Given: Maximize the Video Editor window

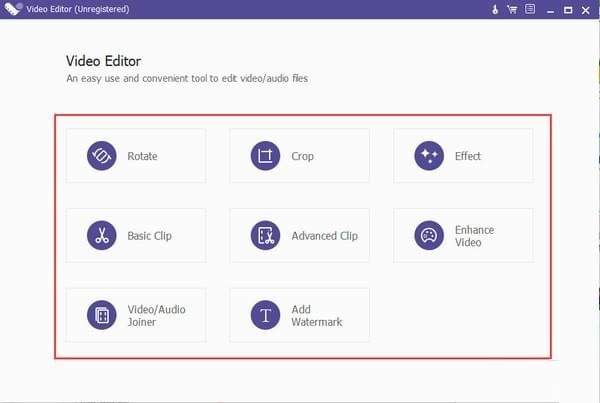Looking at the screenshot, I should (x=568, y=10).
